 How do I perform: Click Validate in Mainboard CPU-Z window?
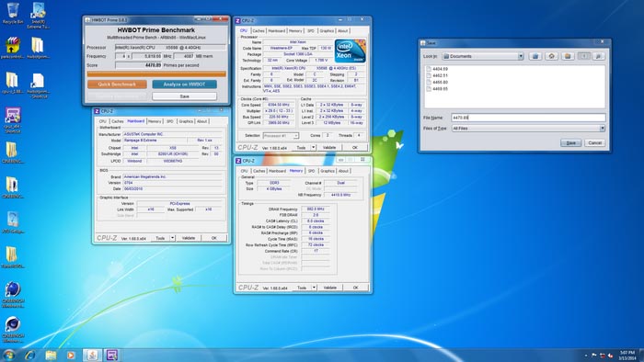pyautogui.click(x=189, y=238)
